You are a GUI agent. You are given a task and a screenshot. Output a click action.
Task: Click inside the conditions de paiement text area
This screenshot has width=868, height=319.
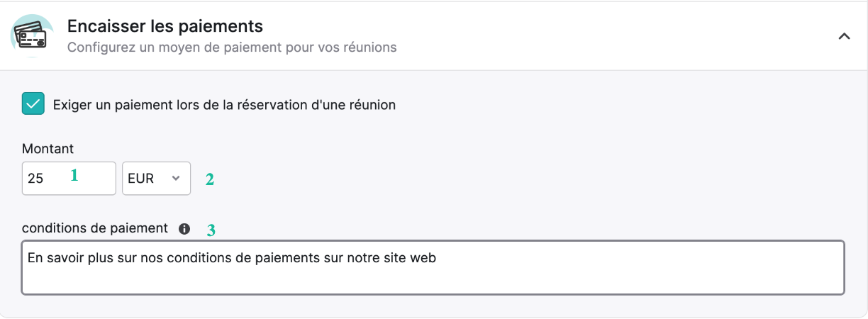433,267
